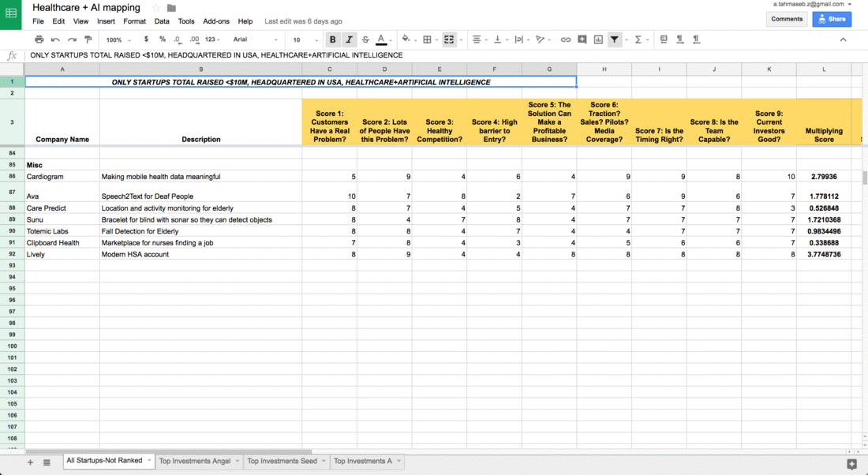The height and width of the screenshot is (475, 868).
Task: Open the Edit menu
Action: (58, 21)
